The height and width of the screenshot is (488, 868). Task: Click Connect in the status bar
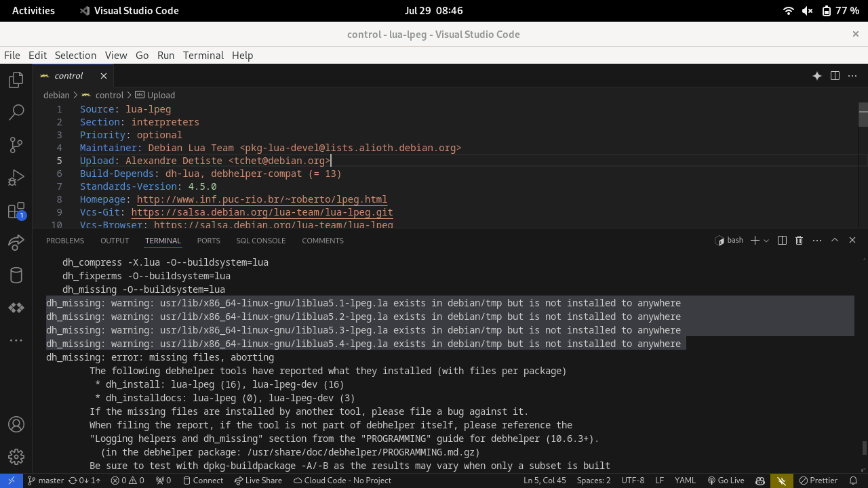[x=202, y=481]
